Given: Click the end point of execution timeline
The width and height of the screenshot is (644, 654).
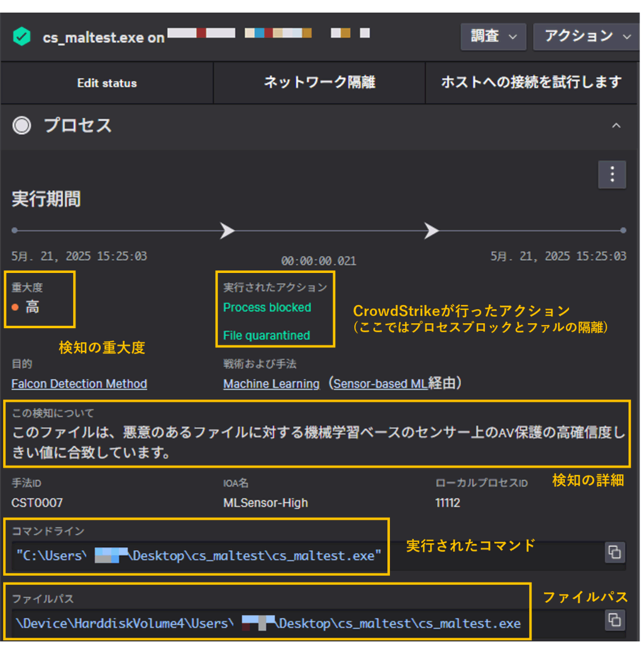Looking at the screenshot, I should 623,230.
